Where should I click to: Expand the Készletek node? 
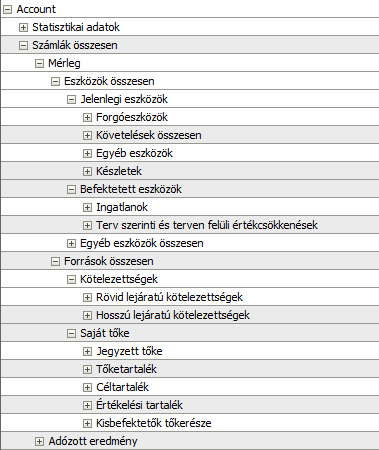point(87,171)
